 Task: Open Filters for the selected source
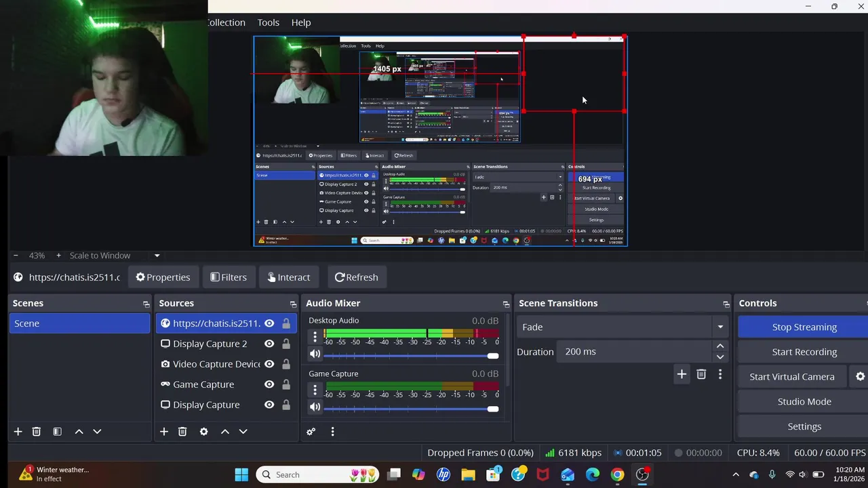pyautogui.click(x=228, y=277)
